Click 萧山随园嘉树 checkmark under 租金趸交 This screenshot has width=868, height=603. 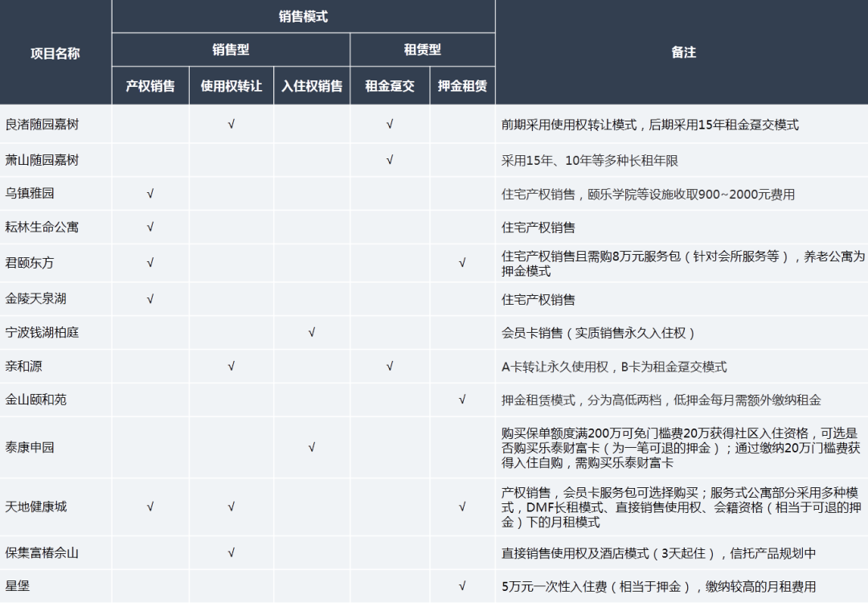pos(390,160)
